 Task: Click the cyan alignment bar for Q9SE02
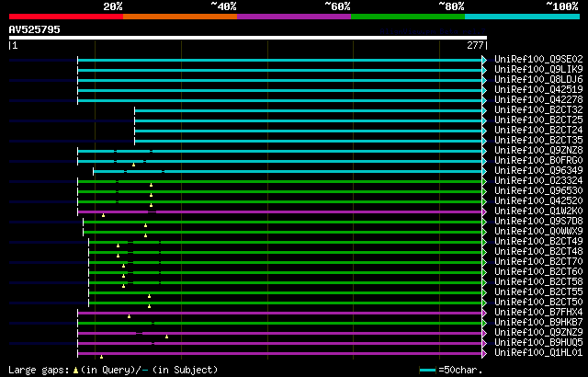[x=279, y=60]
